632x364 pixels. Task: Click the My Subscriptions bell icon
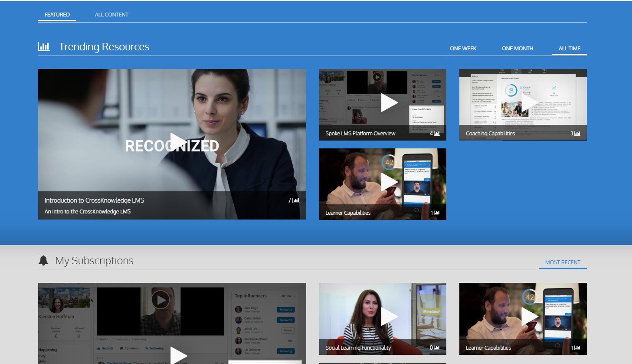pyautogui.click(x=43, y=260)
